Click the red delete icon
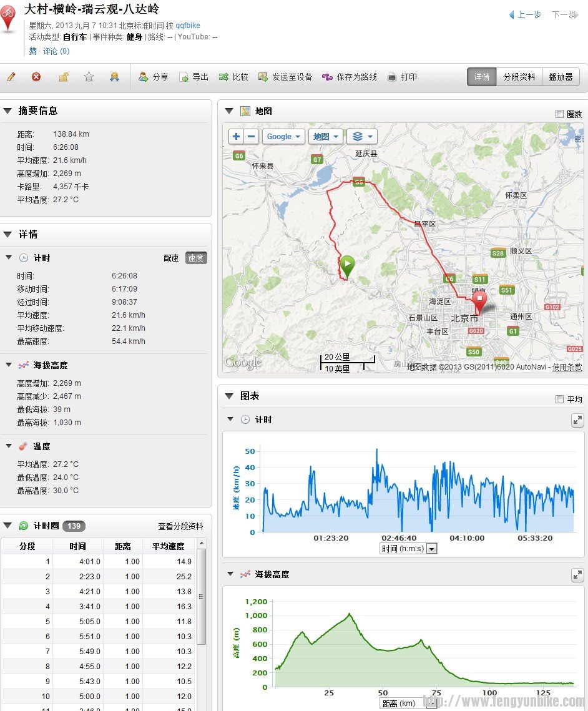 pyautogui.click(x=37, y=77)
